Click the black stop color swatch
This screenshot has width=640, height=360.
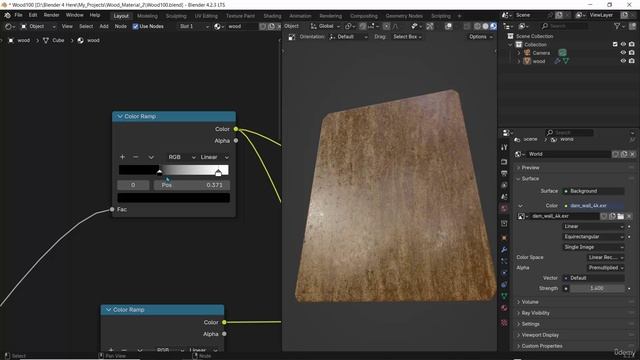pyautogui.click(x=173, y=198)
